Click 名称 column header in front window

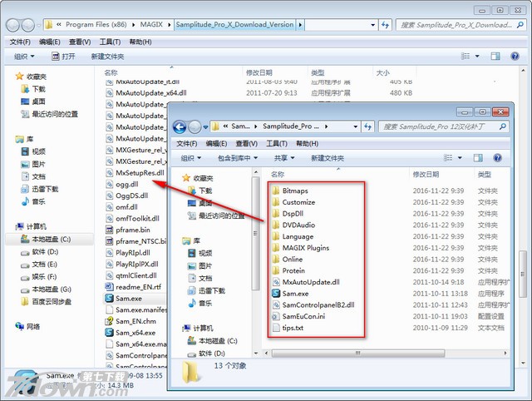tap(278, 175)
